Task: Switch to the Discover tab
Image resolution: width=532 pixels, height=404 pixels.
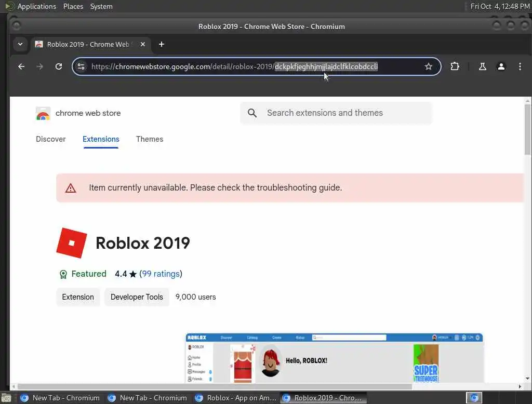Action: click(50, 139)
